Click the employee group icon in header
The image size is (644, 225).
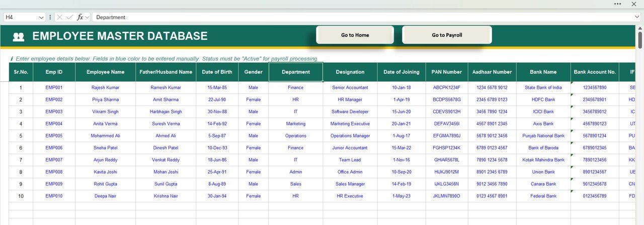tap(19, 37)
